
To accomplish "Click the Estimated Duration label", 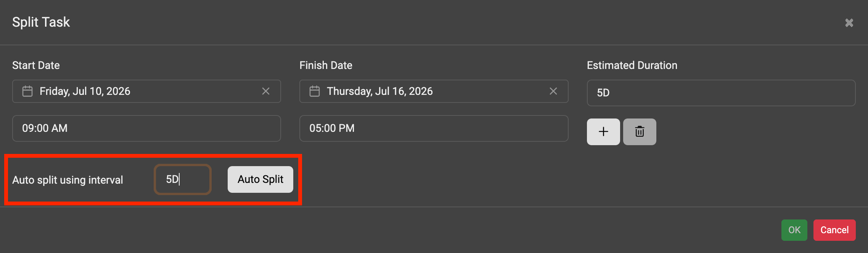I will coord(632,66).
